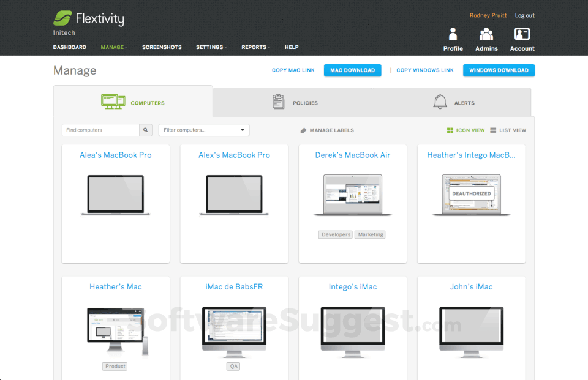
Task: Click the Alerts bell icon
Action: coord(440,102)
